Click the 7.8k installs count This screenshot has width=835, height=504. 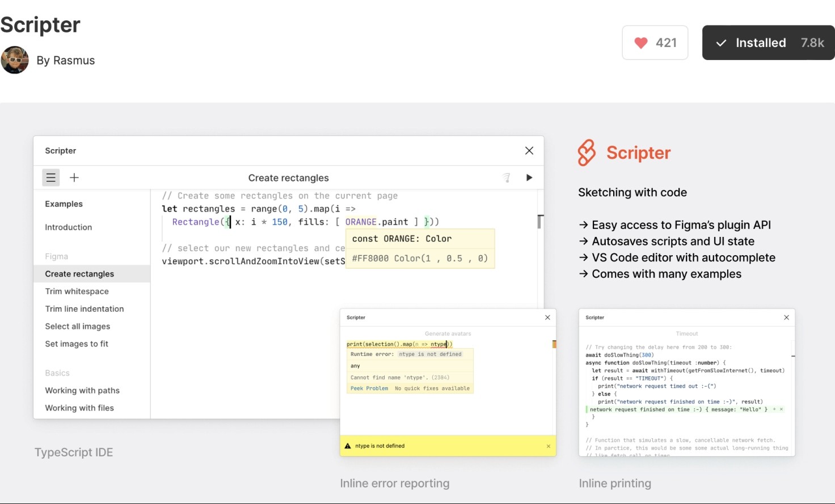(812, 43)
